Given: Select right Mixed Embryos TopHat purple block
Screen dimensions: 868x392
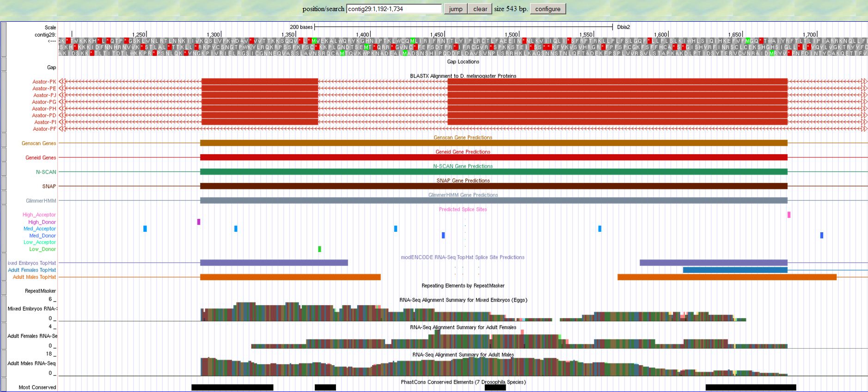Looking at the screenshot, I should pos(714,263).
